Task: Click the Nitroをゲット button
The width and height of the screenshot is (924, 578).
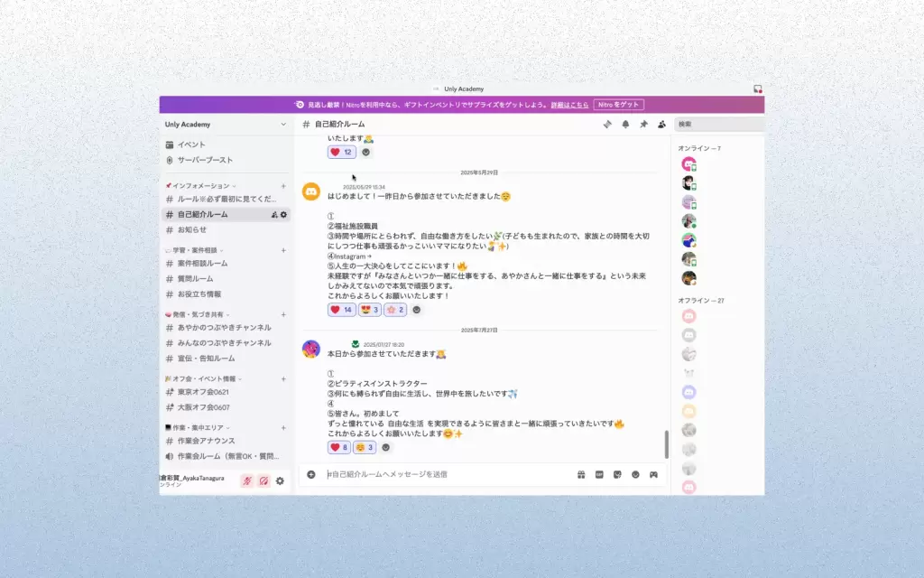Action: (x=618, y=105)
